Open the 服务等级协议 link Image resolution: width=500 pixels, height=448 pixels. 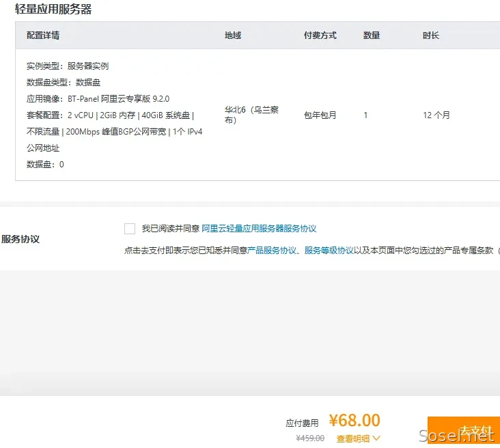coord(329,251)
